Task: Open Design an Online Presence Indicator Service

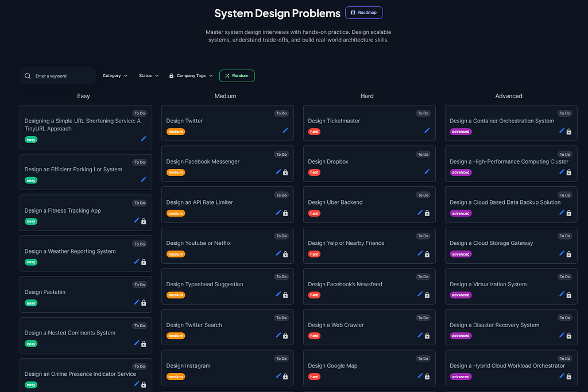Action: click(x=80, y=374)
